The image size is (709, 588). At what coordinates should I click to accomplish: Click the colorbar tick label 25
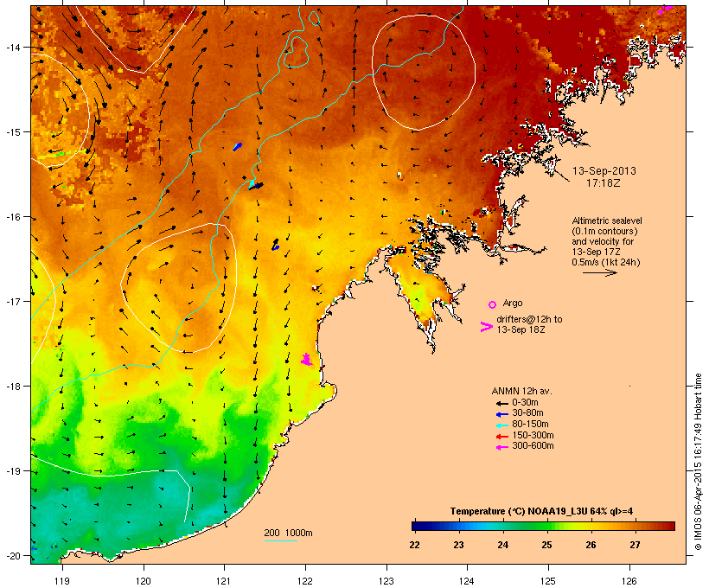click(546, 545)
